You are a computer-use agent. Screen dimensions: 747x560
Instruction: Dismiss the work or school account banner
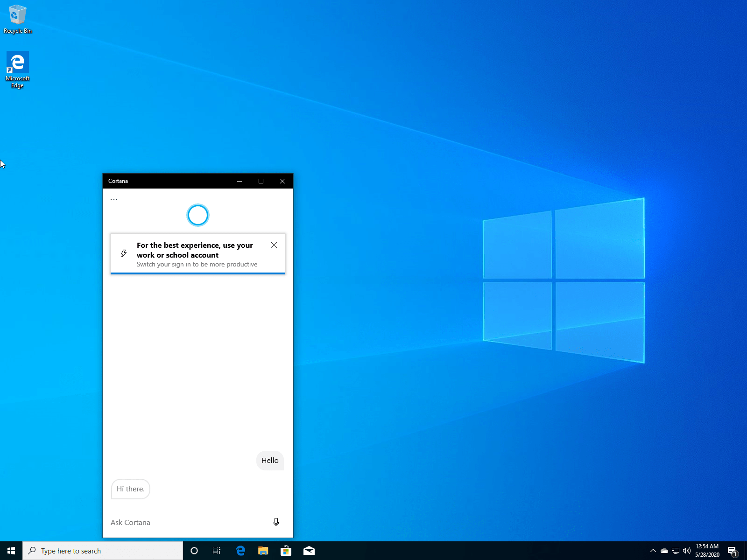(x=274, y=245)
